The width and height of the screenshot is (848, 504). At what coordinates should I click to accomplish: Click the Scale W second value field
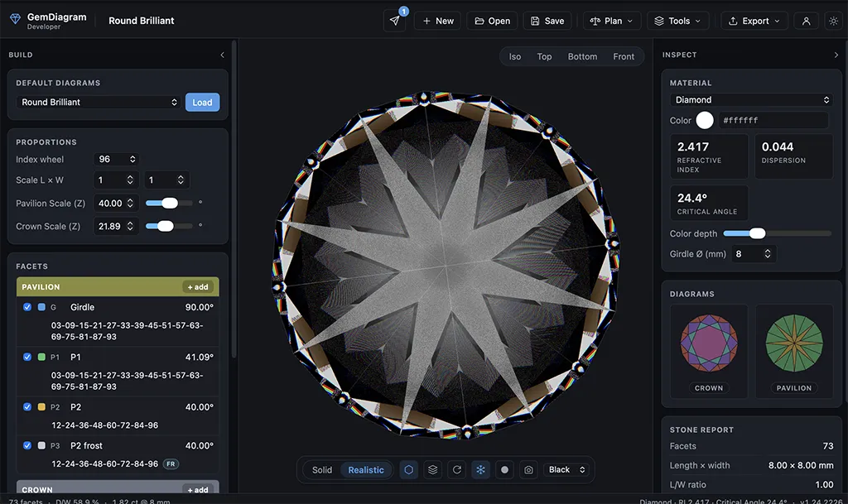click(167, 180)
